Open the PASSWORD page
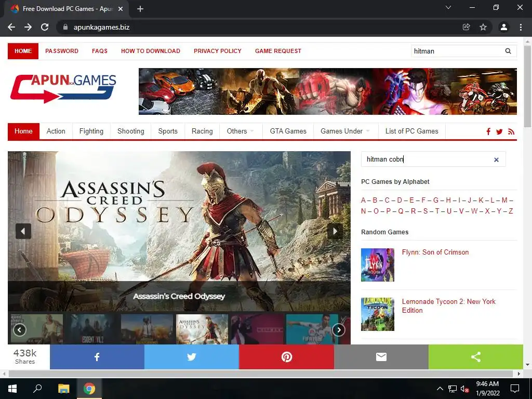The width and height of the screenshot is (532, 399). 62,51
